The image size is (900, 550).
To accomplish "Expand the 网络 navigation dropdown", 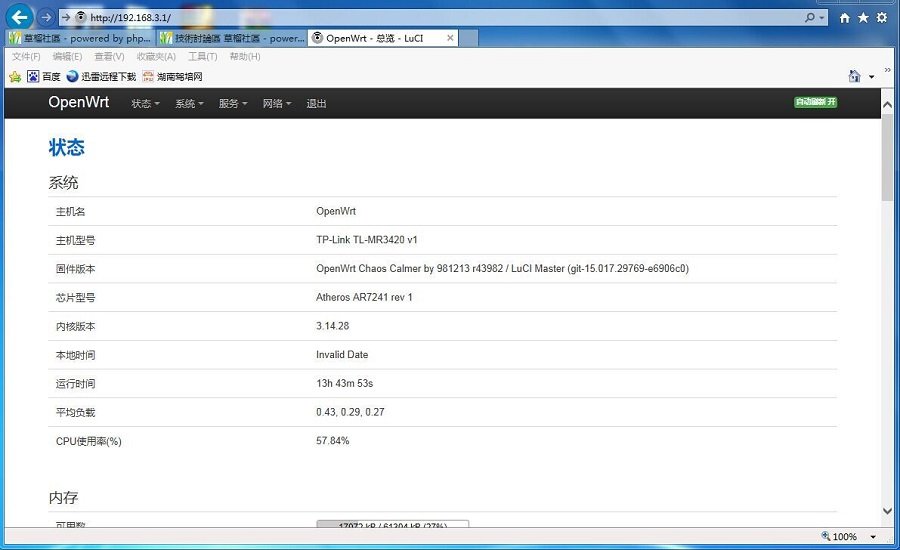I will click(277, 103).
